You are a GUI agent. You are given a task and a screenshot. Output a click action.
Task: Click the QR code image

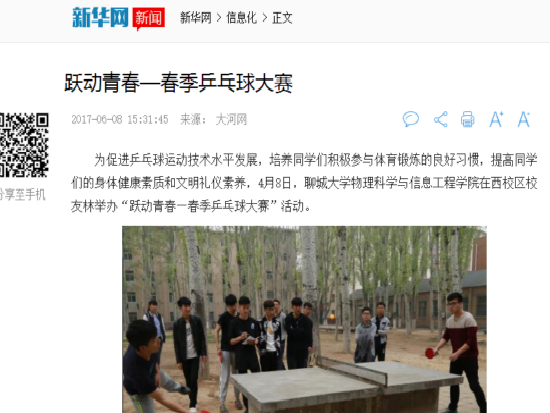[x=24, y=145]
